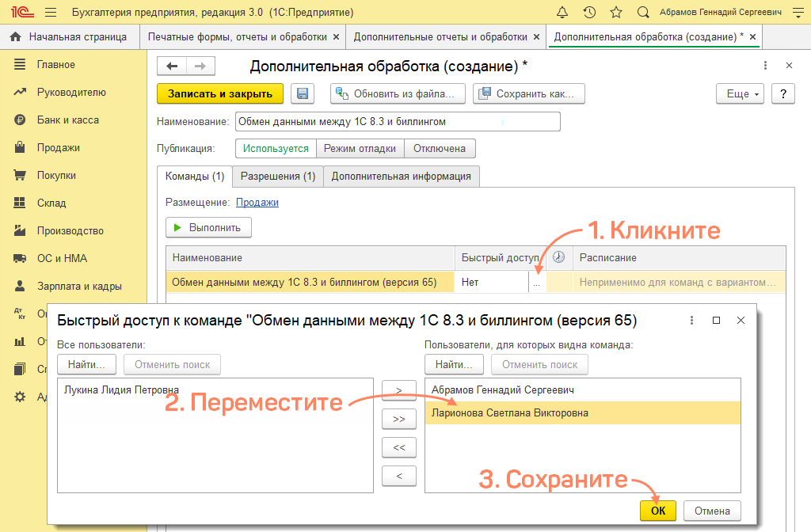Click Найти under users with visible command
The width and height of the screenshot is (811, 532).
point(454,364)
